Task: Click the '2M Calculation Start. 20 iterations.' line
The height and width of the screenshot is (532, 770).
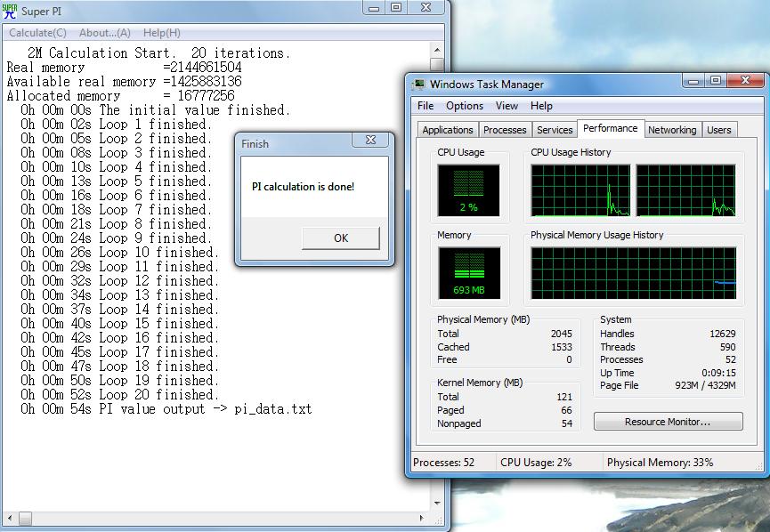Action: (x=158, y=53)
